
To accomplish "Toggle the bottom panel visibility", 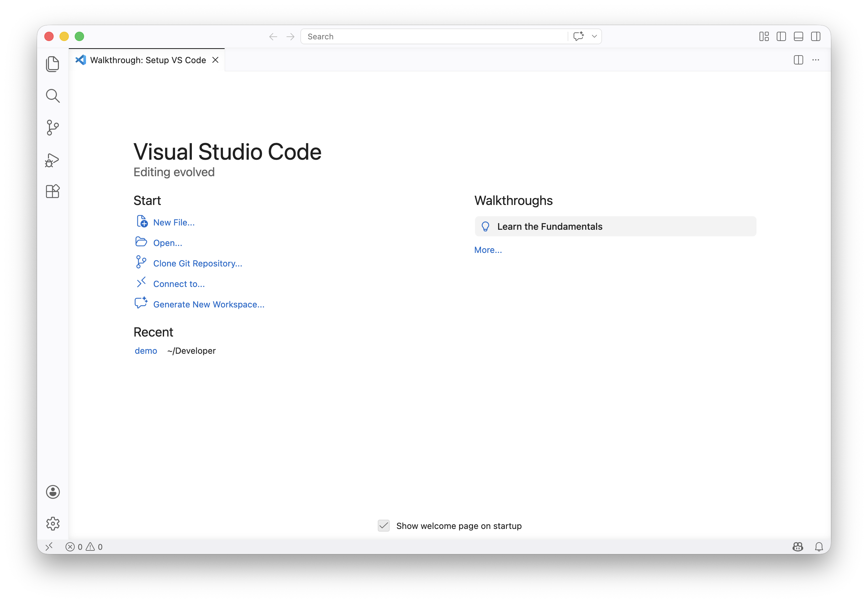I will pyautogui.click(x=799, y=36).
